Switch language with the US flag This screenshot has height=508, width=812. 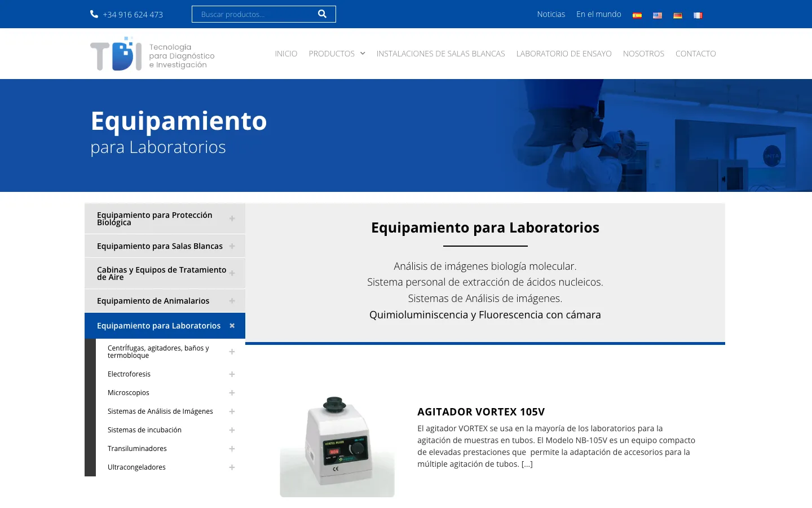[657, 15]
